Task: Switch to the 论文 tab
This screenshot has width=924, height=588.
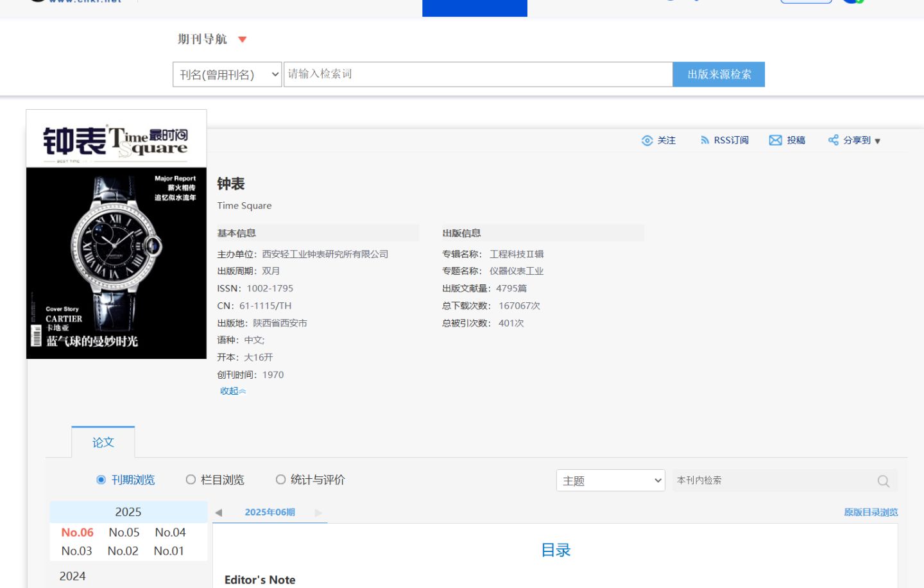Action: pos(103,442)
